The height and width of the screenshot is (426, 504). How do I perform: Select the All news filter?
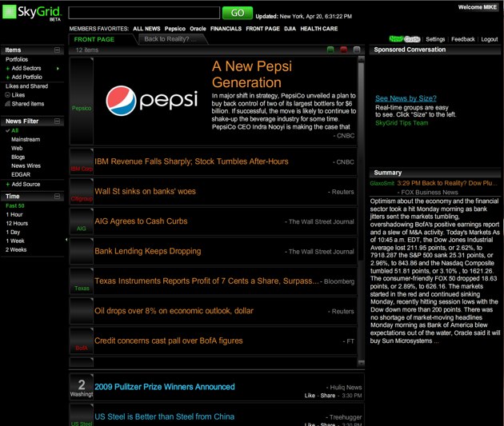14,130
